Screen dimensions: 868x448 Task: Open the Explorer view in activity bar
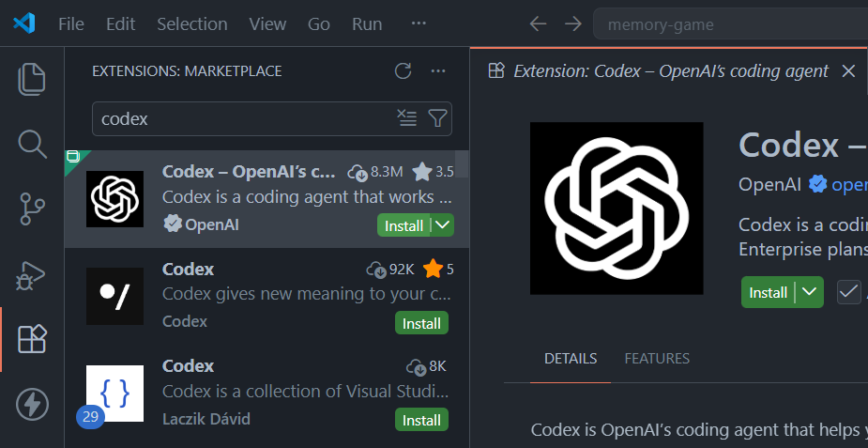pyautogui.click(x=32, y=79)
